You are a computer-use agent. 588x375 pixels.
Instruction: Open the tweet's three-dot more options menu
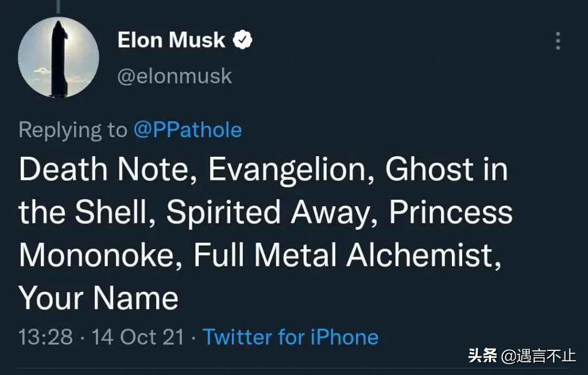[558, 41]
